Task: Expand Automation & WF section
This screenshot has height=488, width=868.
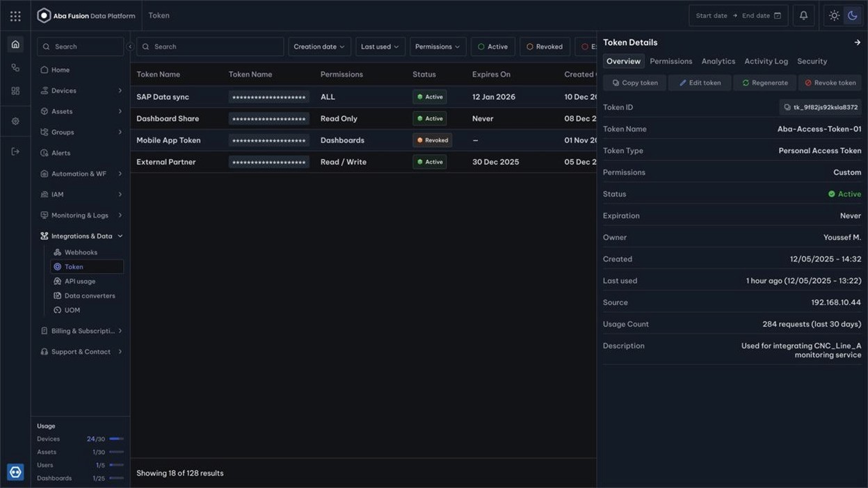Action: [81, 174]
